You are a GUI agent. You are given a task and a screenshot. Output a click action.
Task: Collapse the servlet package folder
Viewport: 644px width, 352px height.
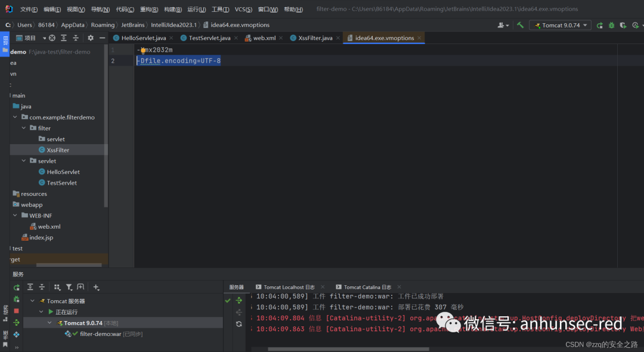24,161
